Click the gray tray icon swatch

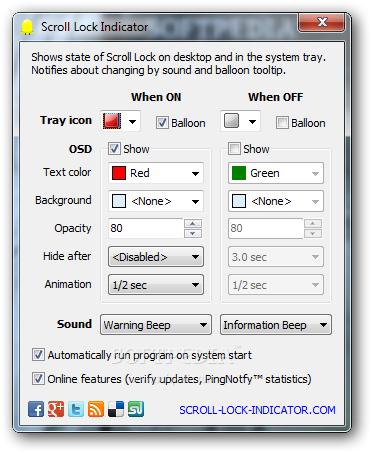tap(232, 120)
